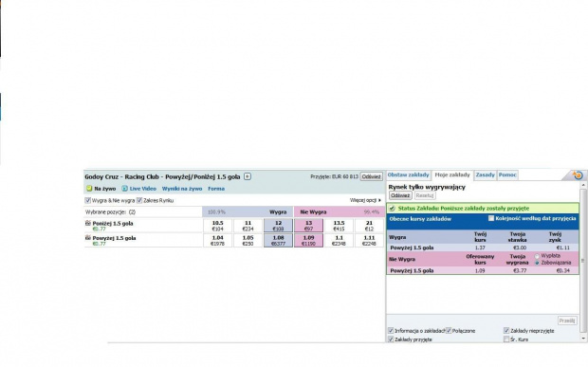Click the Prześlij button

(x=567, y=321)
